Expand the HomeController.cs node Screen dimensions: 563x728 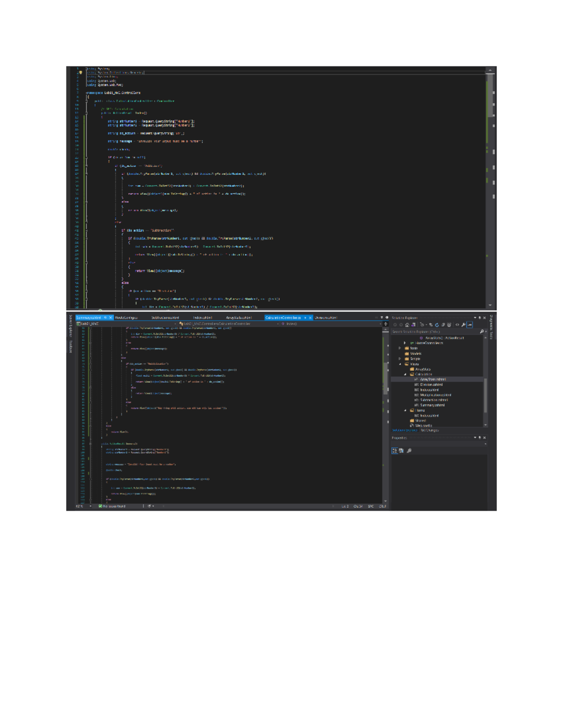(405, 343)
